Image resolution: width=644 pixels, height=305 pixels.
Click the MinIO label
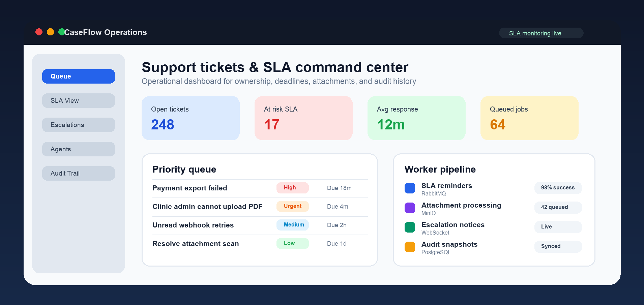429,213
